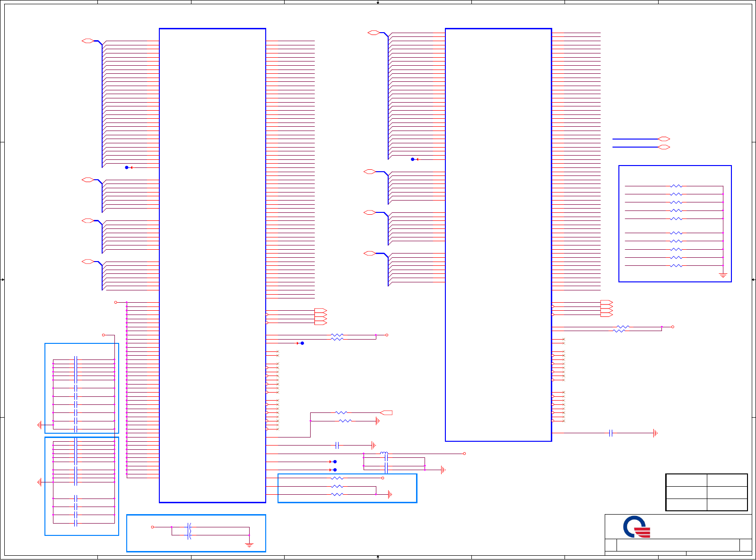Image resolution: width=756 pixels, height=560 pixels.
Task: Click the port flag after the resistor divider
Action: pos(386,413)
